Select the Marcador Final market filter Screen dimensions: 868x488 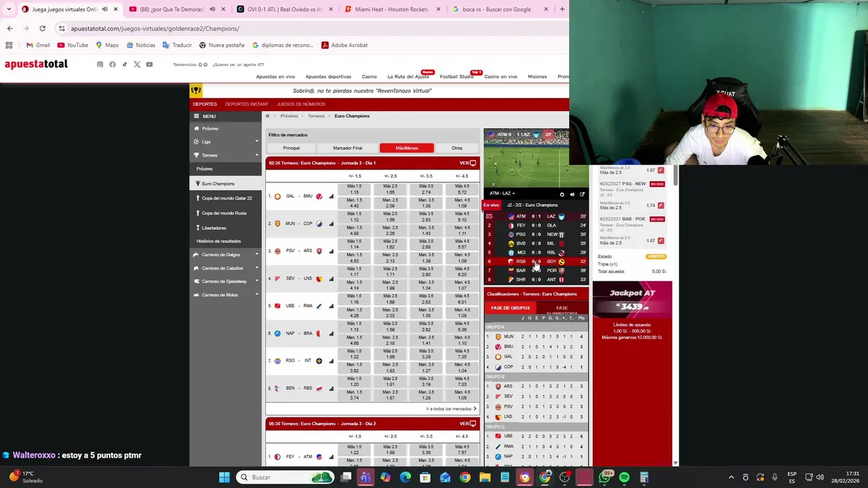click(x=347, y=148)
